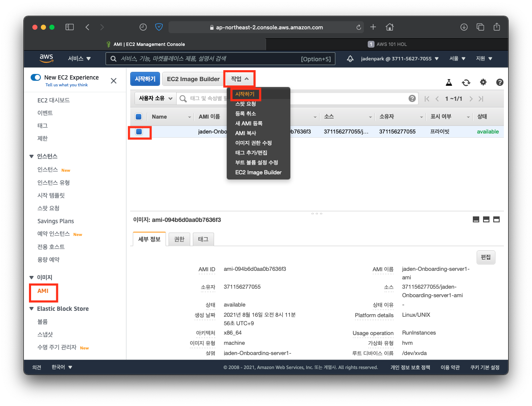Screen dimensions: 532x406
Task: Click the EC2 Image Builder toolbar button
Action: (193, 79)
